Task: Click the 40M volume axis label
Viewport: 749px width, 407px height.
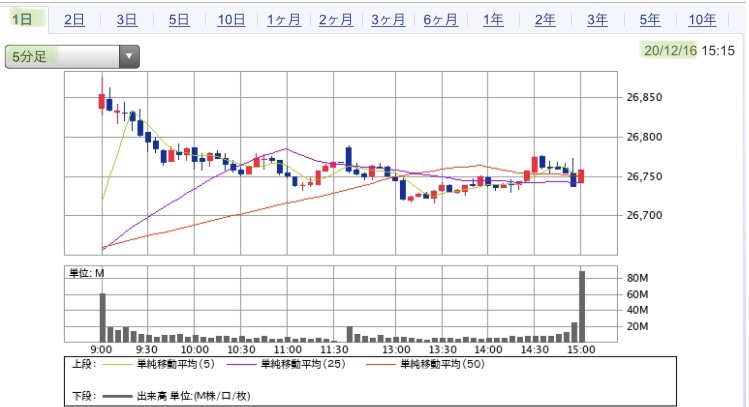Action: click(x=637, y=310)
